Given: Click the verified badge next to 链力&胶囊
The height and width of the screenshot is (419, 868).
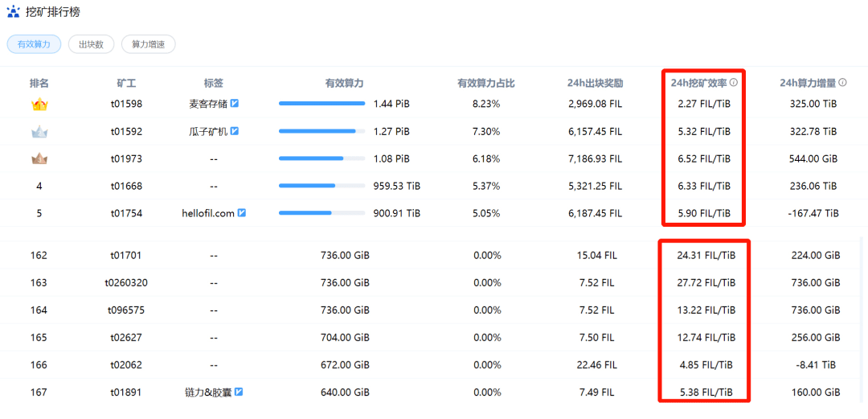Looking at the screenshot, I should point(239,392).
